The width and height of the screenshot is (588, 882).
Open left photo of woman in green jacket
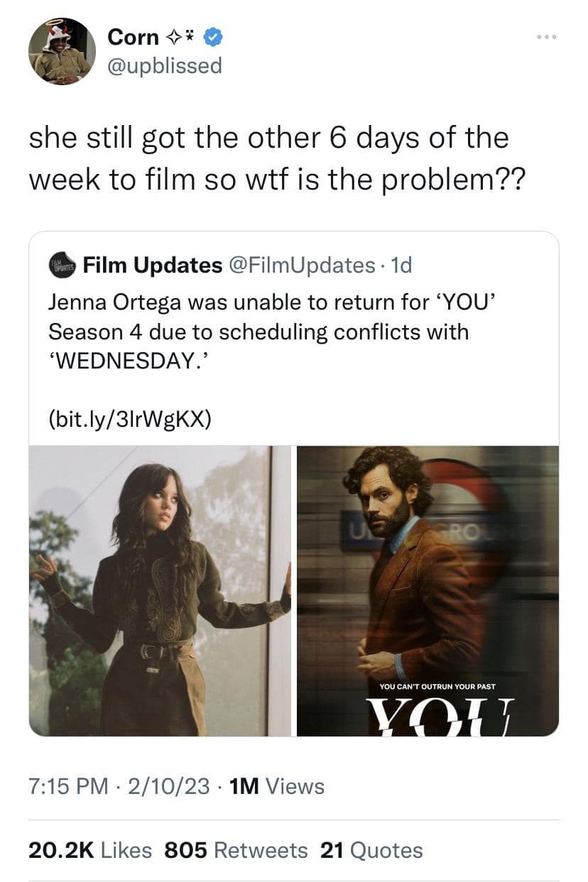tap(160, 591)
